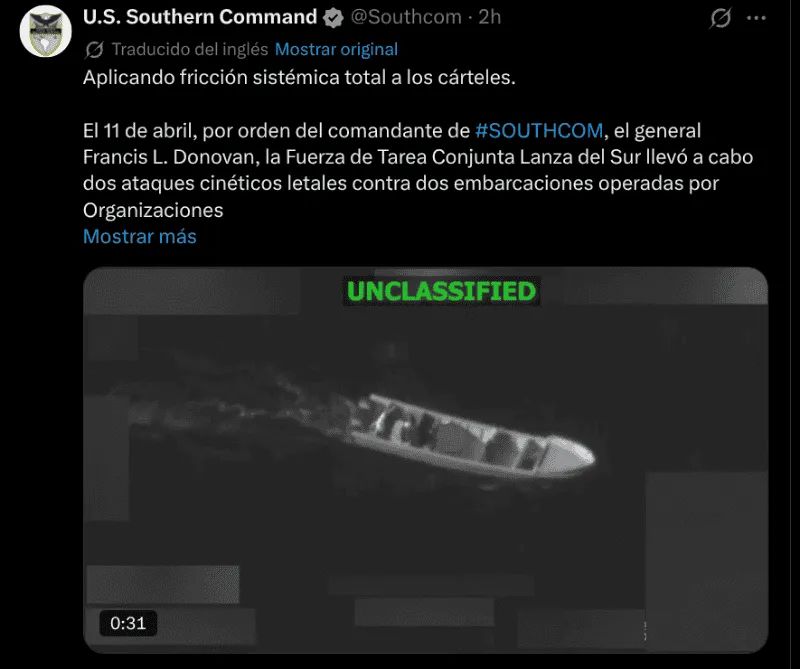Open the #SOUTHCOM hashtag link
This screenshot has width=800, height=669.
539,131
